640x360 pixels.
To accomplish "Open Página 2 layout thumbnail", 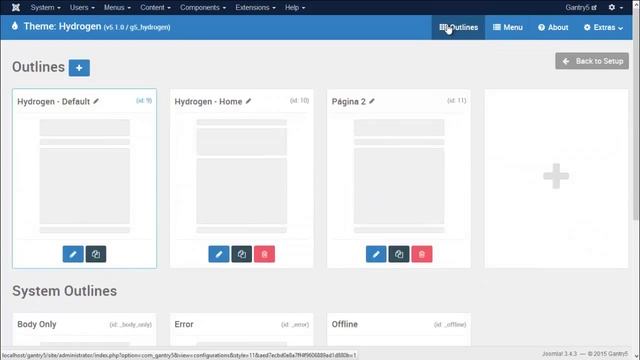I will click(399, 176).
